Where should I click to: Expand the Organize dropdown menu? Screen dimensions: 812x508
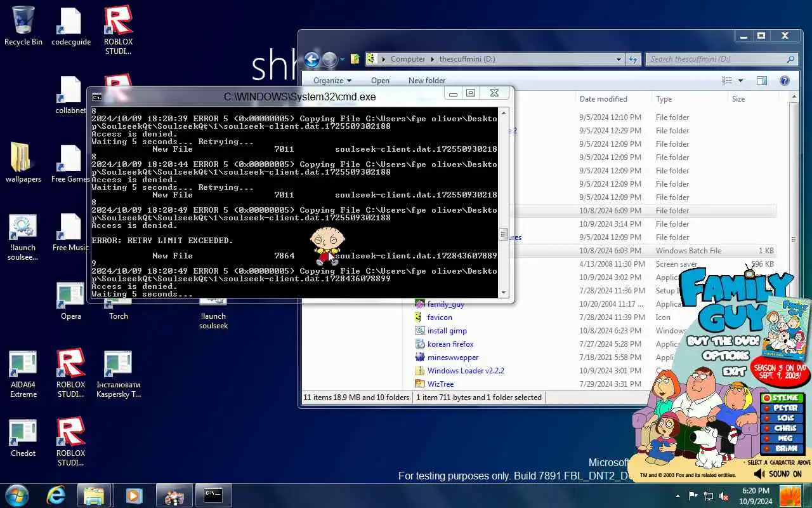point(332,81)
